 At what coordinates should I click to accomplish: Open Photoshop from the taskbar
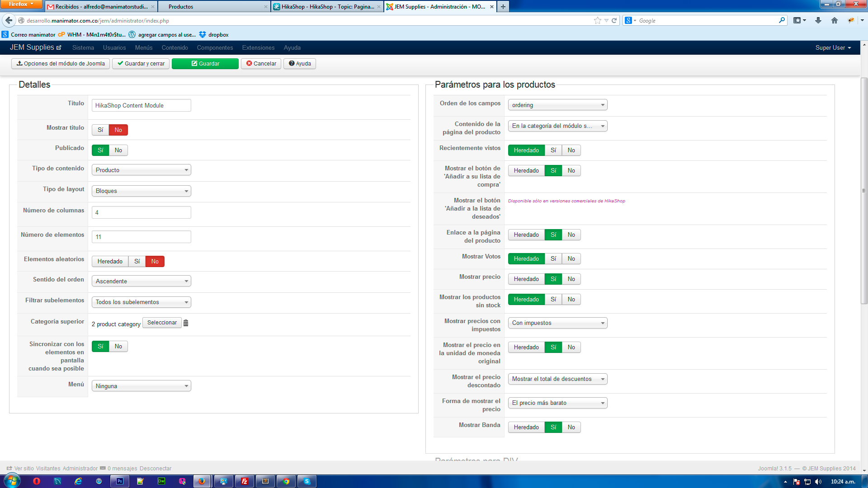pos(119,481)
